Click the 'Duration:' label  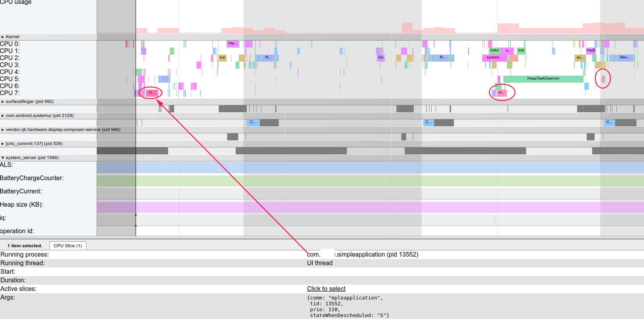pyautogui.click(x=13, y=280)
